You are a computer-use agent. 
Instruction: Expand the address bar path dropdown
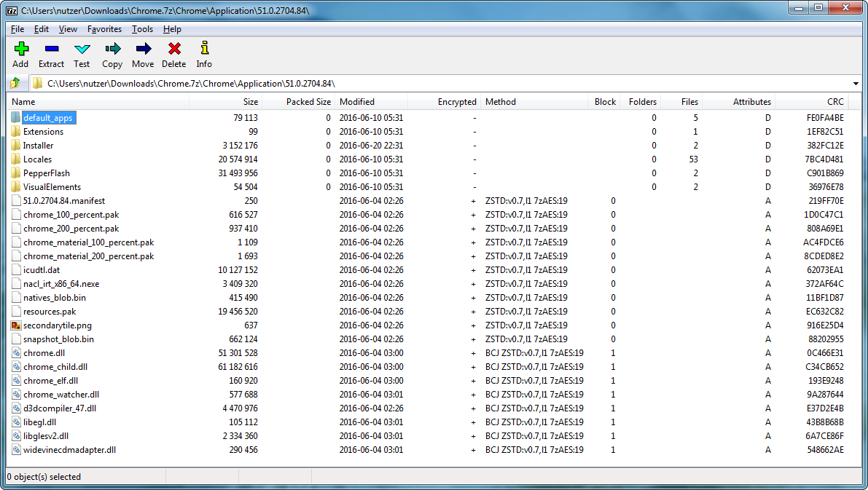[x=856, y=84]
